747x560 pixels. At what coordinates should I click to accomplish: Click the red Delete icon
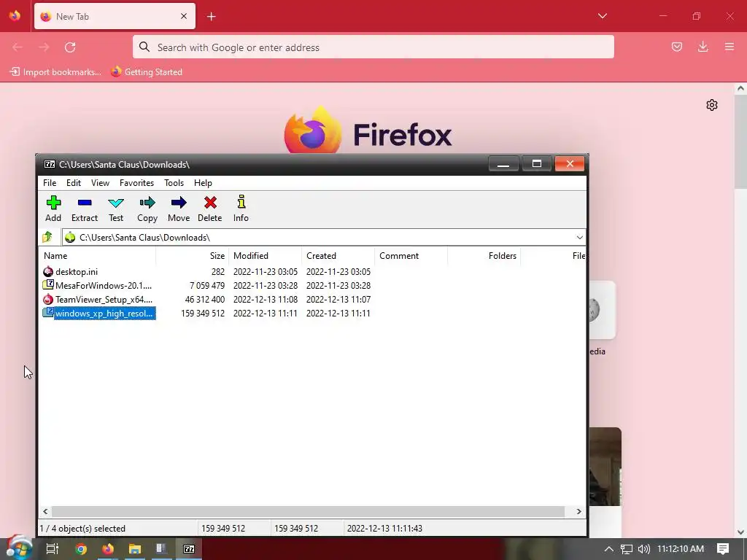[210, 203]
